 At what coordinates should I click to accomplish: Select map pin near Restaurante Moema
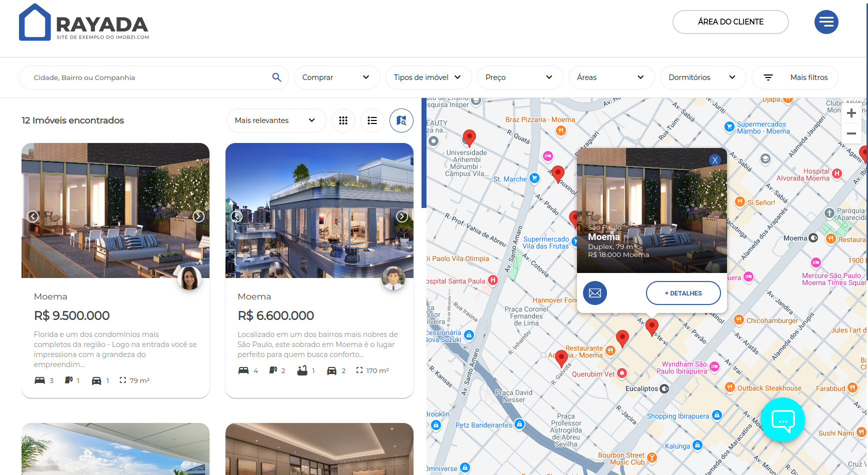click(x=622, y=338)
